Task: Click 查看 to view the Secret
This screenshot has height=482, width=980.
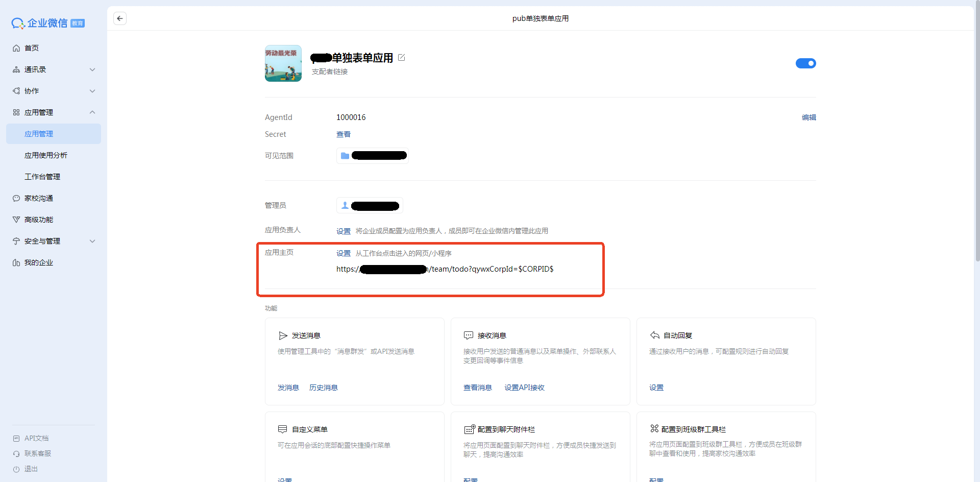Action: (x=343, y=134)
